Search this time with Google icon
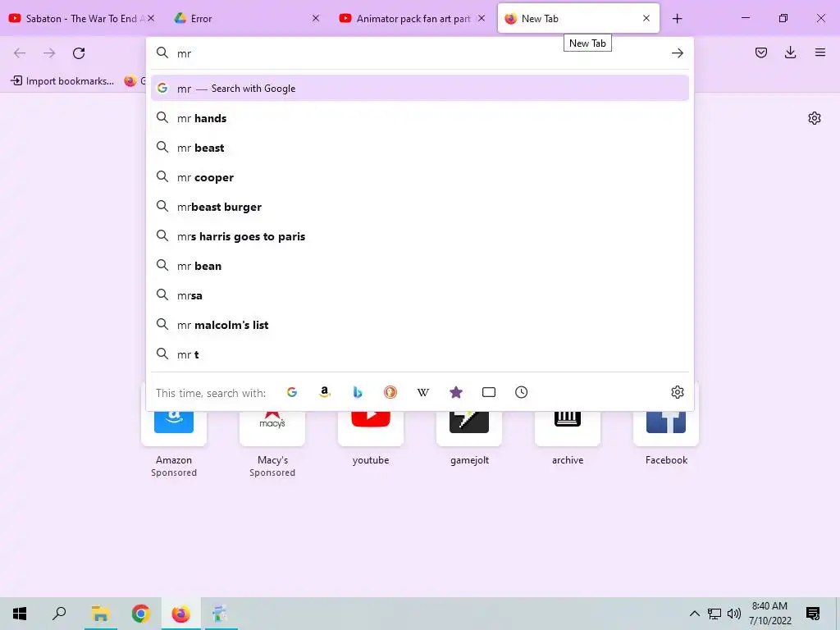The height and width of the screenshot is (630, 840). coord(292,392)
